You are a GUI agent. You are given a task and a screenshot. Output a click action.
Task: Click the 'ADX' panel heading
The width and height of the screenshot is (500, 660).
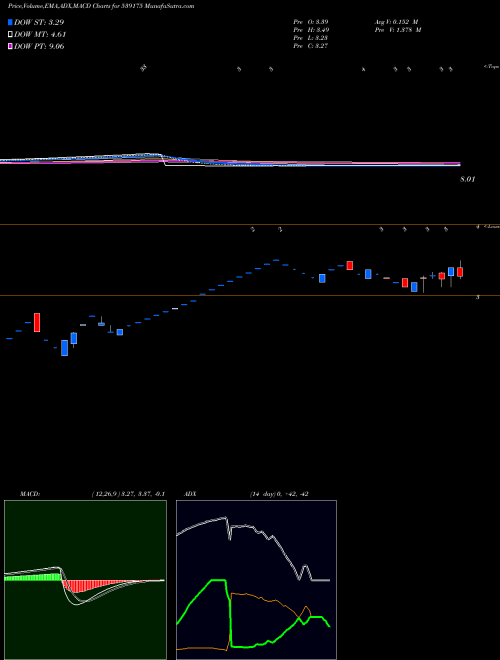(x=190, y=494)
